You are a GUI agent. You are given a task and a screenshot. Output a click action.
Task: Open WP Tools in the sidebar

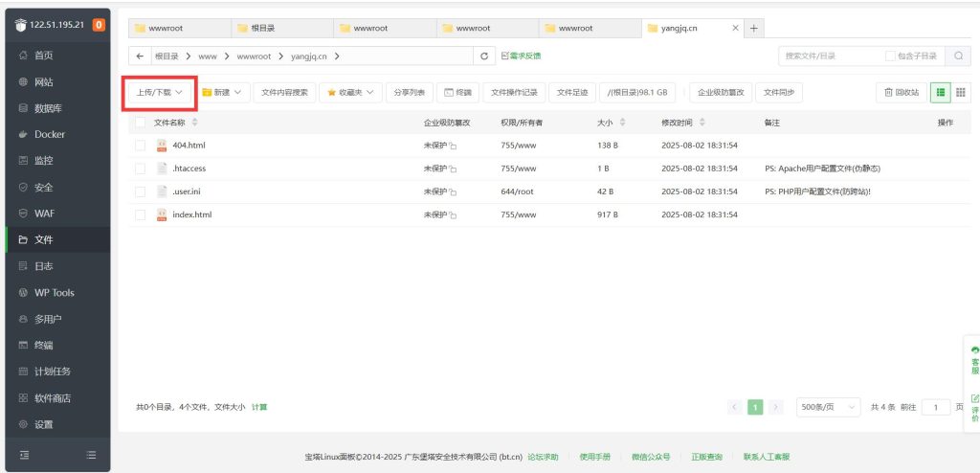[x=57, y=292]
